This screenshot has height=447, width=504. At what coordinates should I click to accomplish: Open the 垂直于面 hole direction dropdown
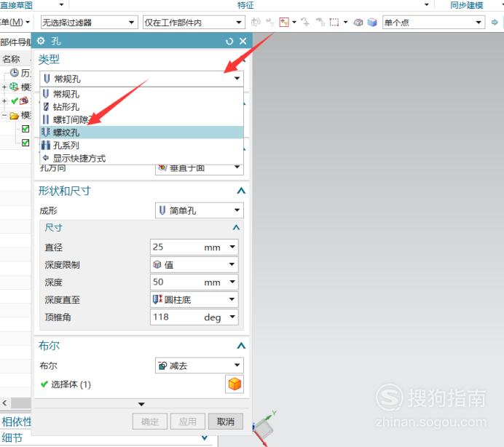coord(200,167)
